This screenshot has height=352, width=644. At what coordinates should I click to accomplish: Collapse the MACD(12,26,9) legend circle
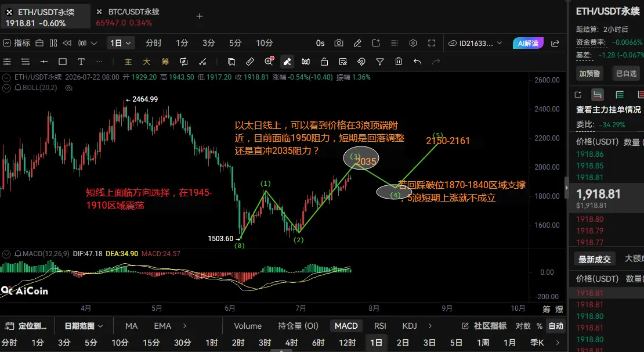pyautogui.click(x=6, y=254)
